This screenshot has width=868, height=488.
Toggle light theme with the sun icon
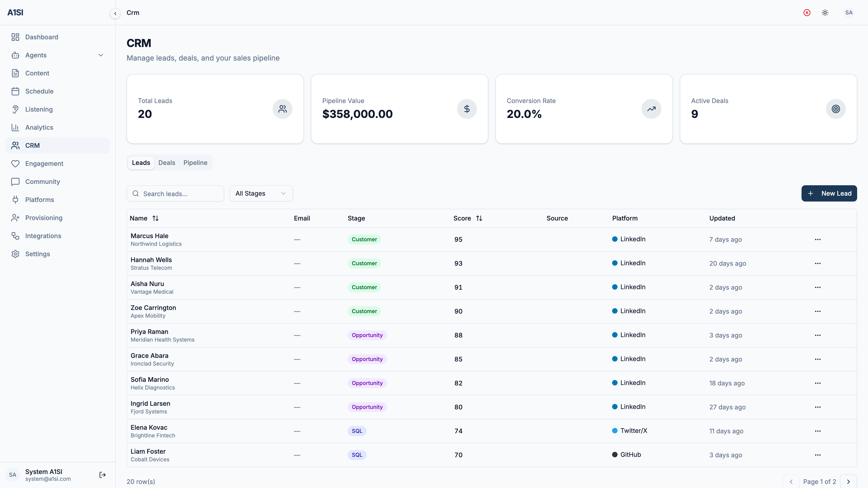coord(825,13)
